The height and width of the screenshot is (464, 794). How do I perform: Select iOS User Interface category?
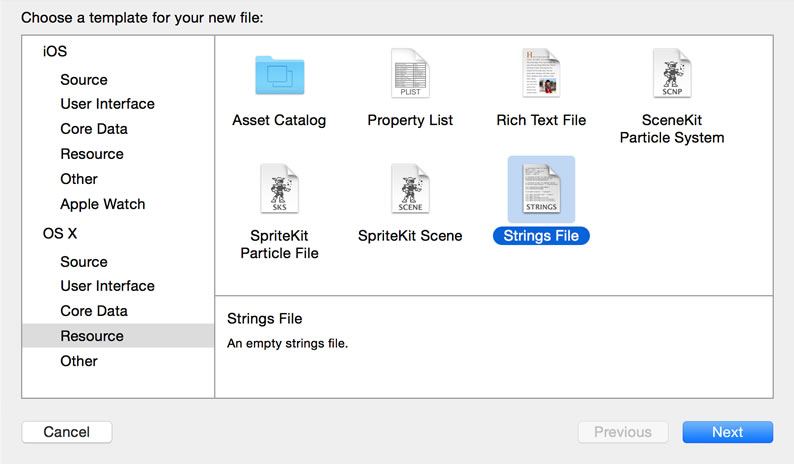click(107, 104)
